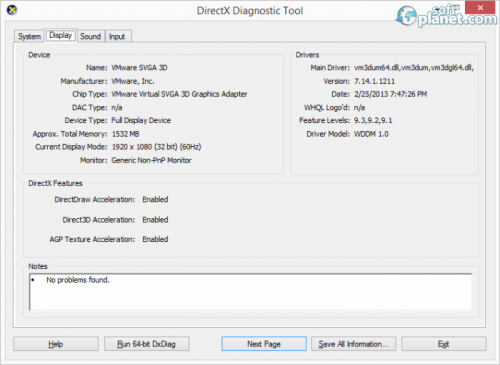Image resolution: width=500 pixels, height=365 pixels.
Task: Click the 'Current Display Mode:' label
Action: pyautogui.click(x=71, y=147)
